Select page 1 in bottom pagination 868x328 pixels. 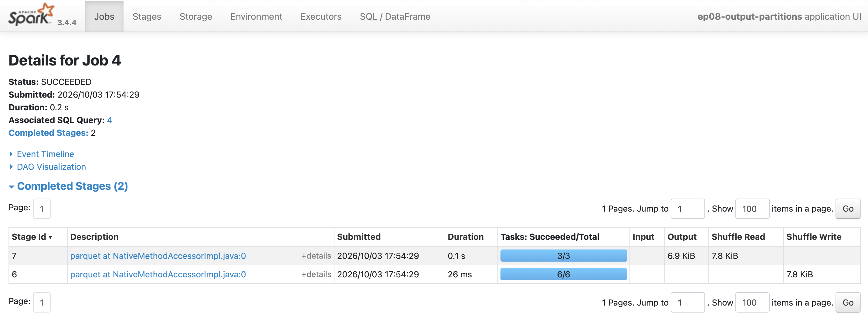(x=42, y=303)
